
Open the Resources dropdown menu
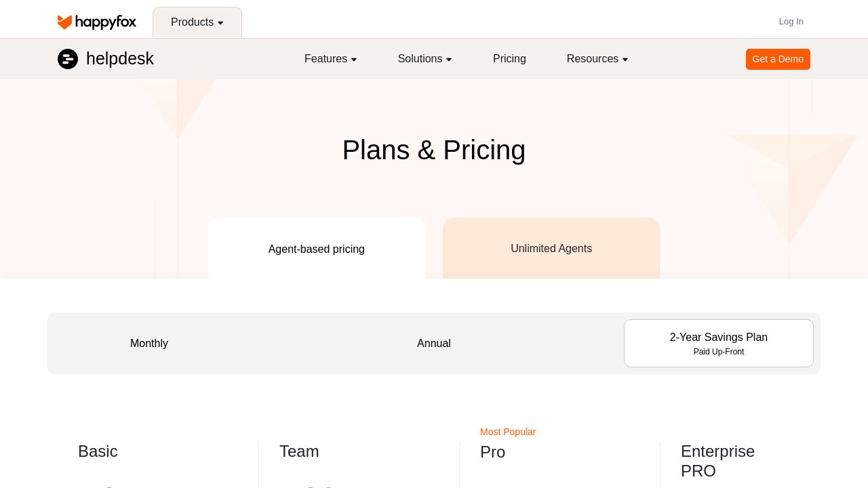click(x=597, y=59)
